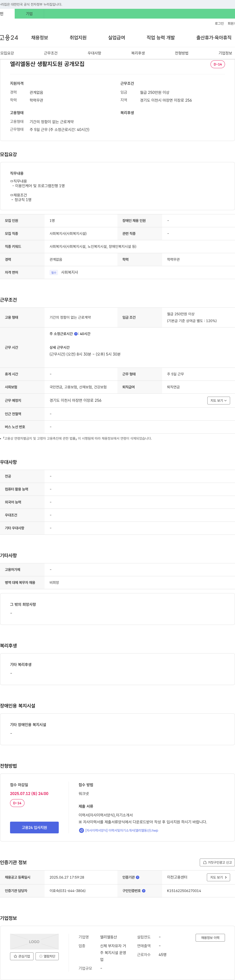Report false ad via 거짓구인광고 신고

(217, 862)
